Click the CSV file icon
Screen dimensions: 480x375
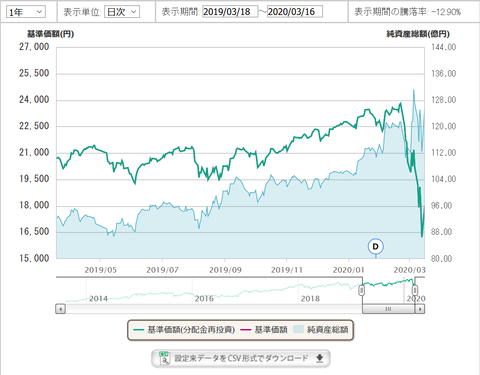pos(165,358)
